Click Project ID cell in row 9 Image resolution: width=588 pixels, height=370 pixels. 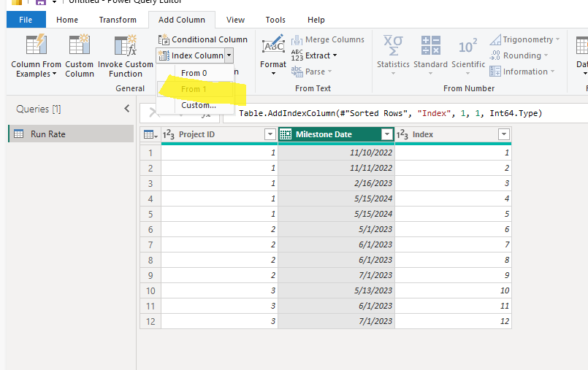(x=219, y=276)
